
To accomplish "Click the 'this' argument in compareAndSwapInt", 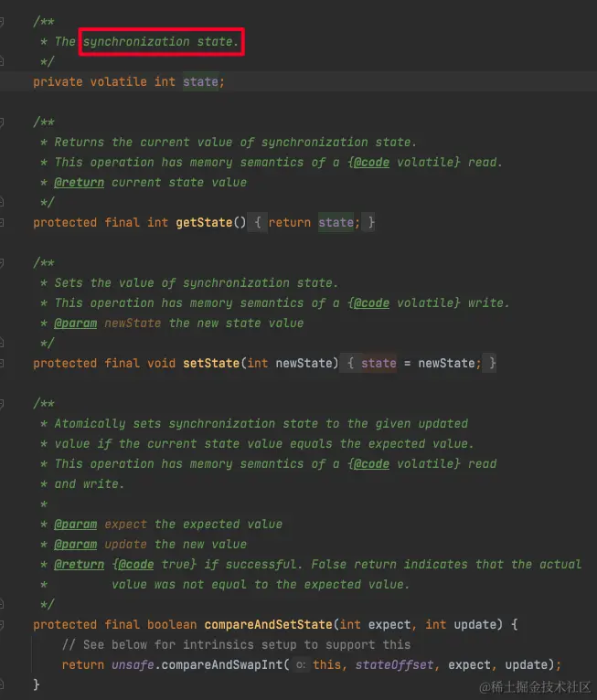I will (327, 664).
